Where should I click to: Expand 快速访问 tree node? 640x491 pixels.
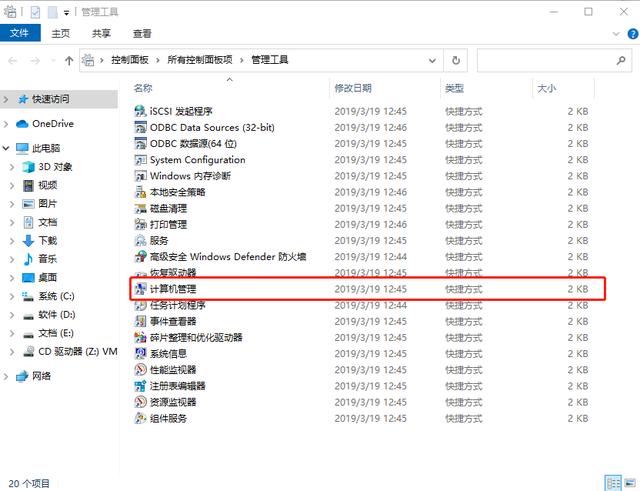click(x=6, y=99)
